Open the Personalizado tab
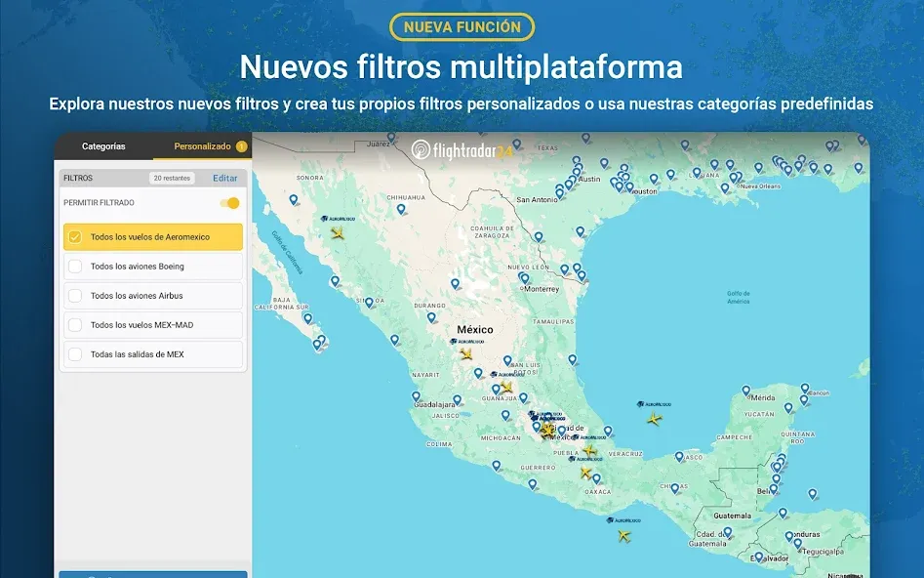Viewport: 924px width, 578px height. point(202,146)
